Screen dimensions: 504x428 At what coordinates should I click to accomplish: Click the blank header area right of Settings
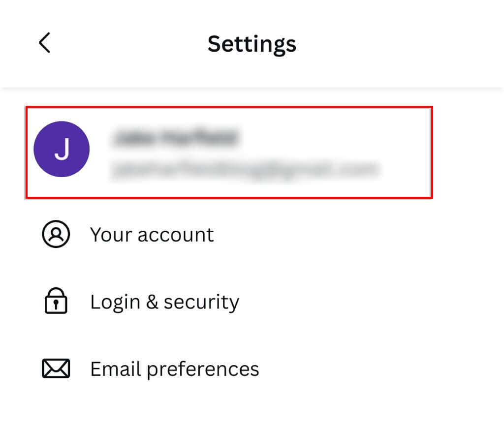coord(404,43)
